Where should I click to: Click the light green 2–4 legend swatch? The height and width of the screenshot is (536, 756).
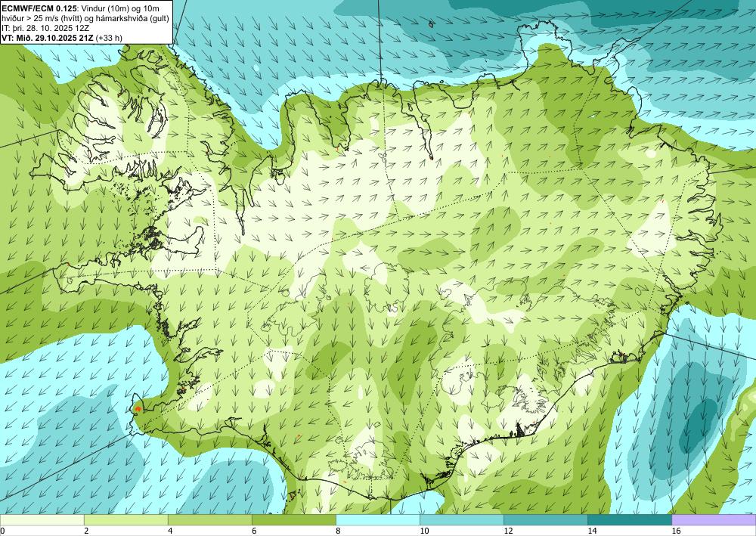125,520
